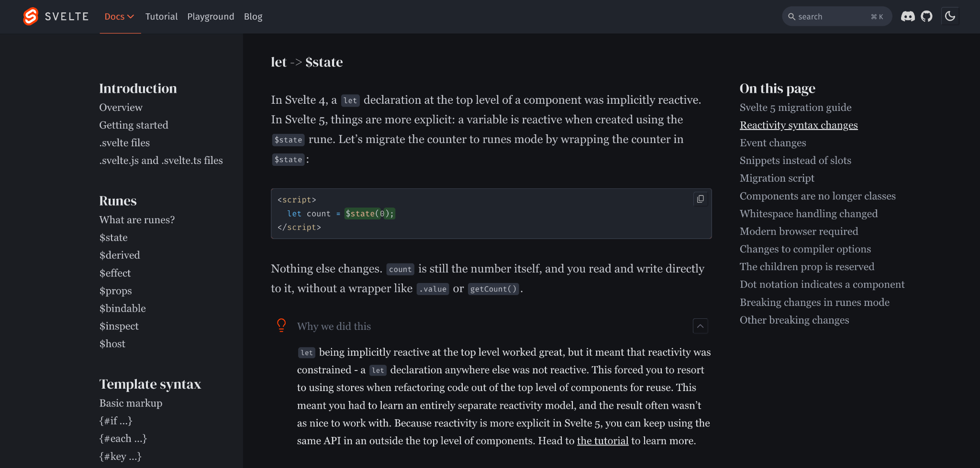
Task: Open the $state rune documentation
Action: click(x=113, y=237)
